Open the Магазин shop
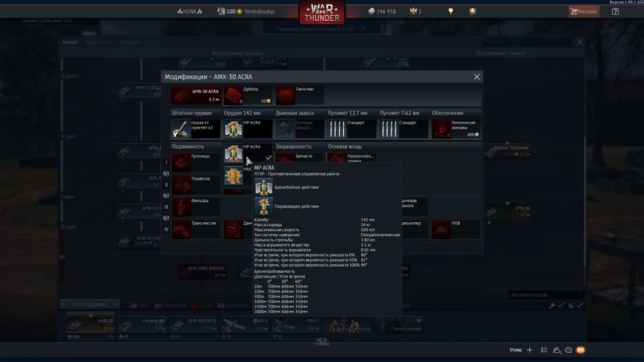 [x=584, y=11]
